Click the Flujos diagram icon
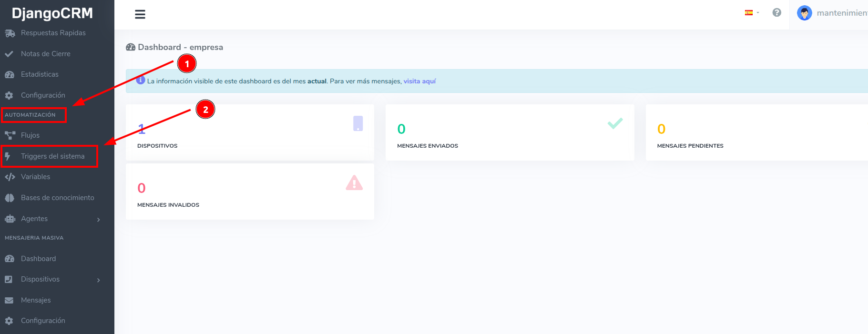The height and width of the screenshot is (334, 868). [10, 135]
